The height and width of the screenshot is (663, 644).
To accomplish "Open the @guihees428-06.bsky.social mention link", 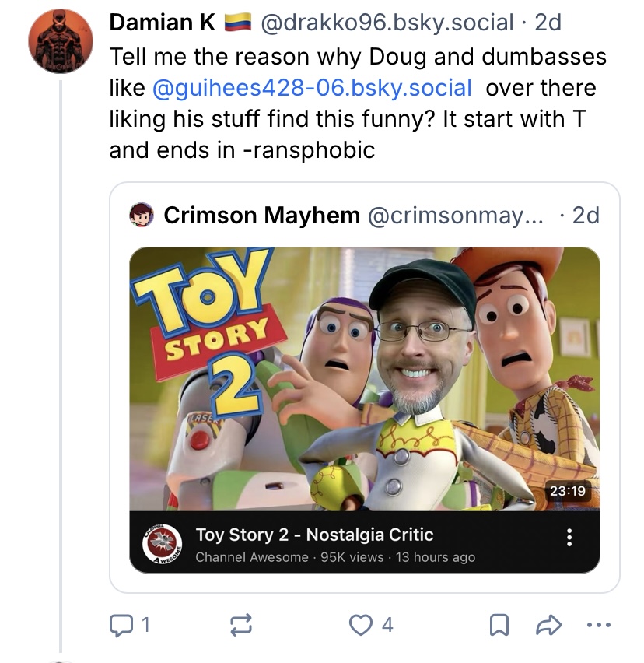I will point(312,87).
